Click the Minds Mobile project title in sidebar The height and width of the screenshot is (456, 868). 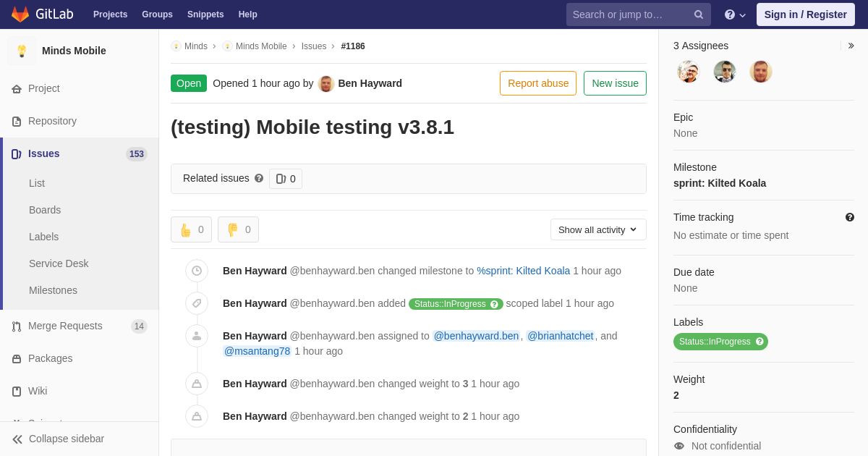pyautogui.click(x=74, y=51)
